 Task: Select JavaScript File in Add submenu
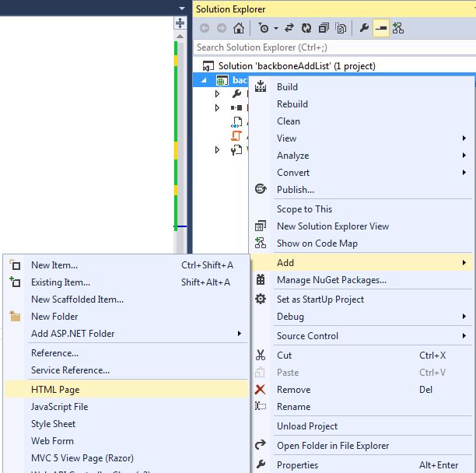coord(127,407)
